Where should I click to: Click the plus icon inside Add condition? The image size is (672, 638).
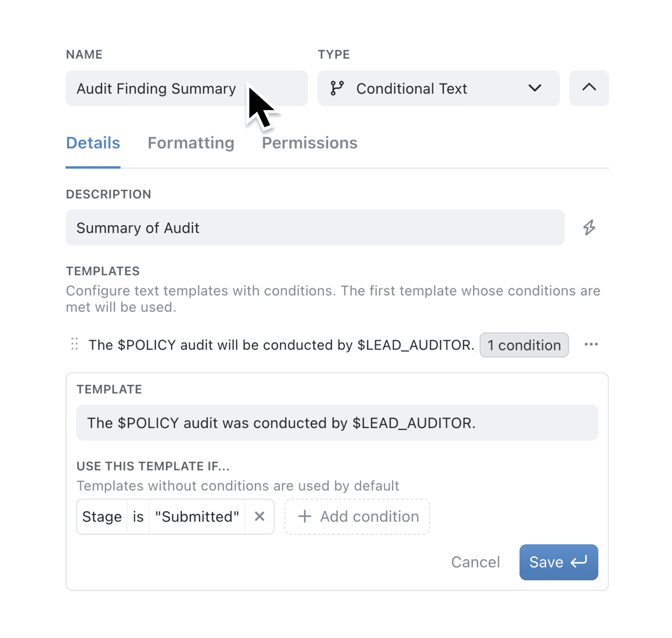304,516
